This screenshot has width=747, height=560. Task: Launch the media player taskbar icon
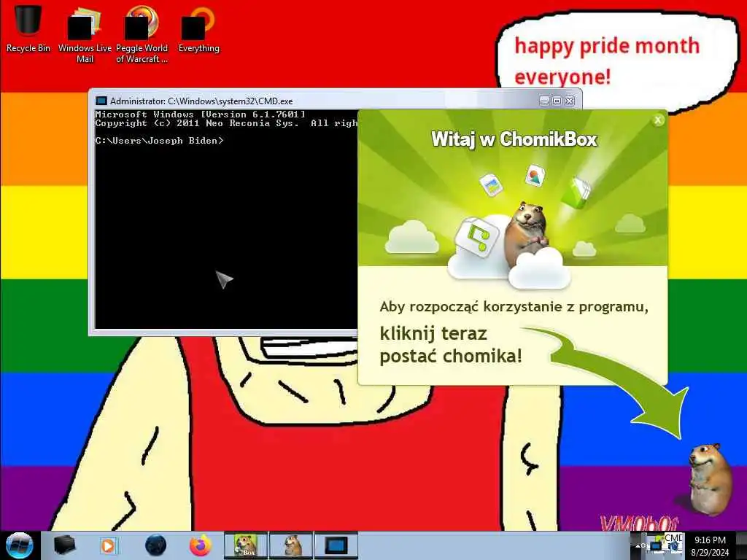pyautogui.click(x=109, y=545)
